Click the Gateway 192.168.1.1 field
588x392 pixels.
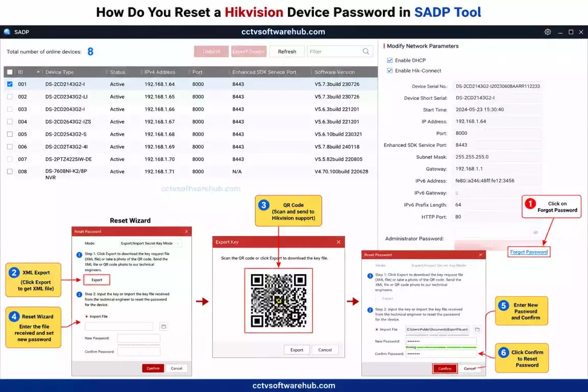coord(497,169)
